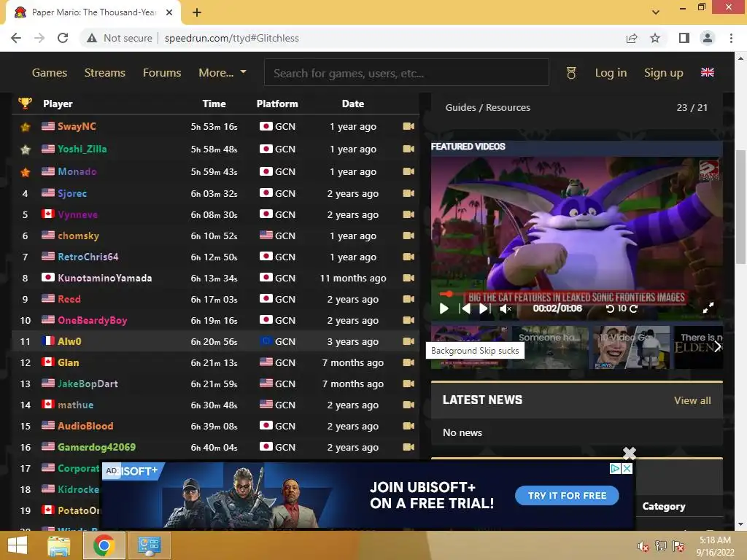Focus the search games and users field
This screenshot has width=747, height=560.
point(406,72)
